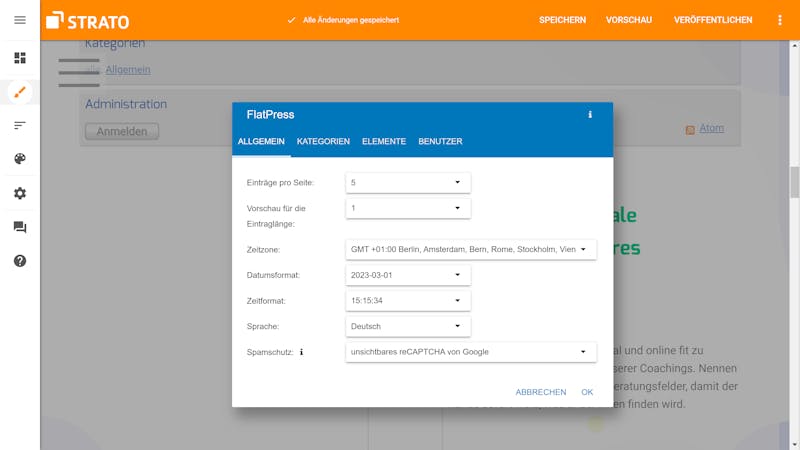Open the settings gear icon in the sidebar

click(20, 193)
